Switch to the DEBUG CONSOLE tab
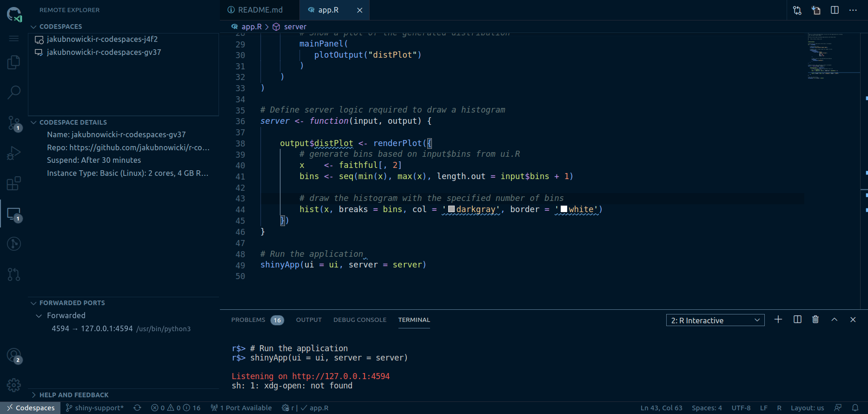The height and width of the screenshot is (414, 868). [360, 320]
